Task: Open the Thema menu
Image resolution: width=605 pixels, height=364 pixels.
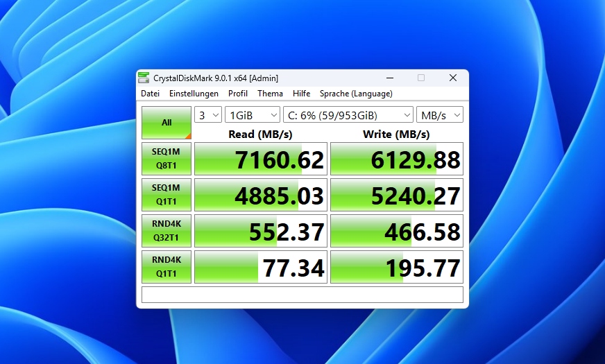Action: [x=270, y=94]
